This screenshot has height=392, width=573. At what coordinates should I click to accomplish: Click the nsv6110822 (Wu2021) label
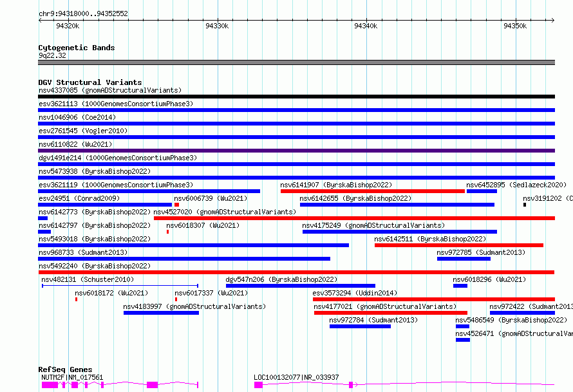click(75, 144)
